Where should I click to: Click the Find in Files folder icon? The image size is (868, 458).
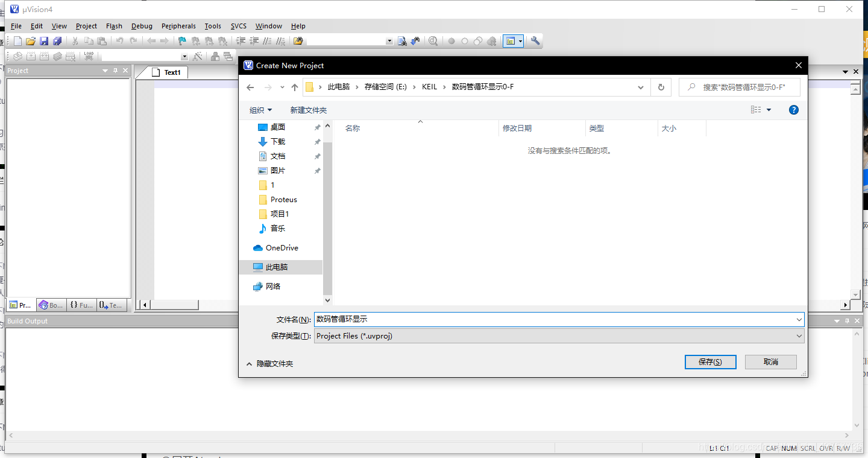tap(298, 41)
